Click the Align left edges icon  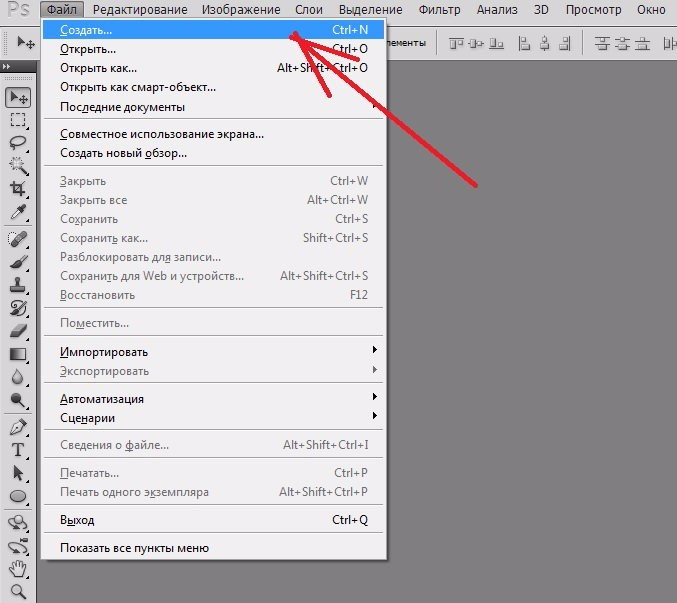tap(524, 43)
